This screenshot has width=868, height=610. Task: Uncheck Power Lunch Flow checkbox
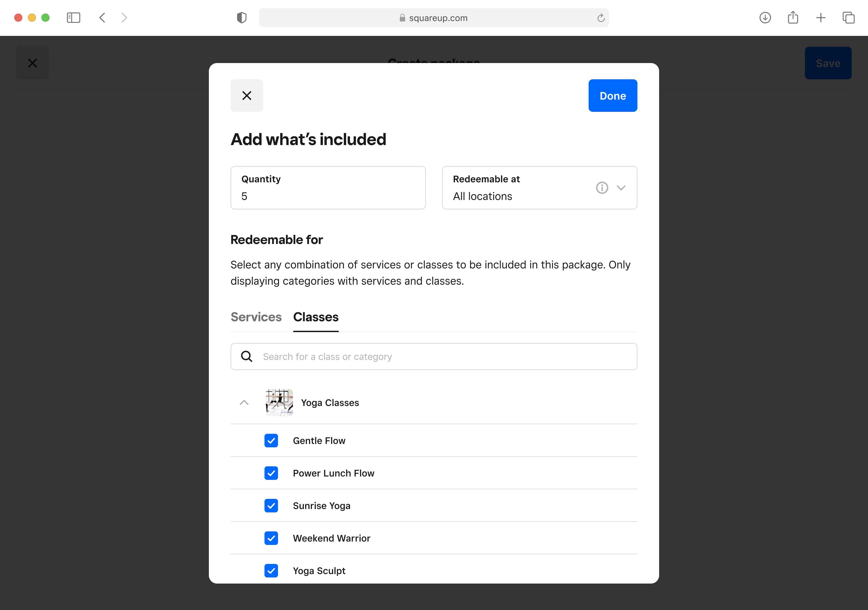pos(271,473)
